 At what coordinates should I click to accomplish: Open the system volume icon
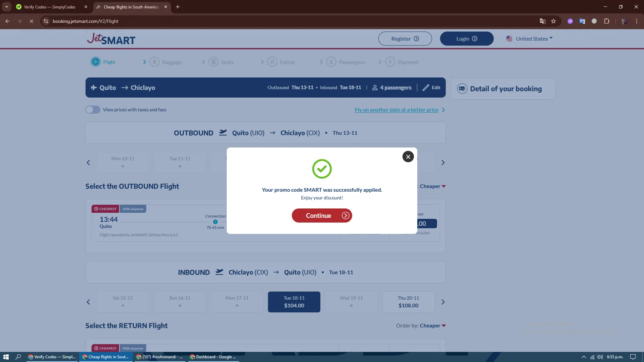point(600,357)
